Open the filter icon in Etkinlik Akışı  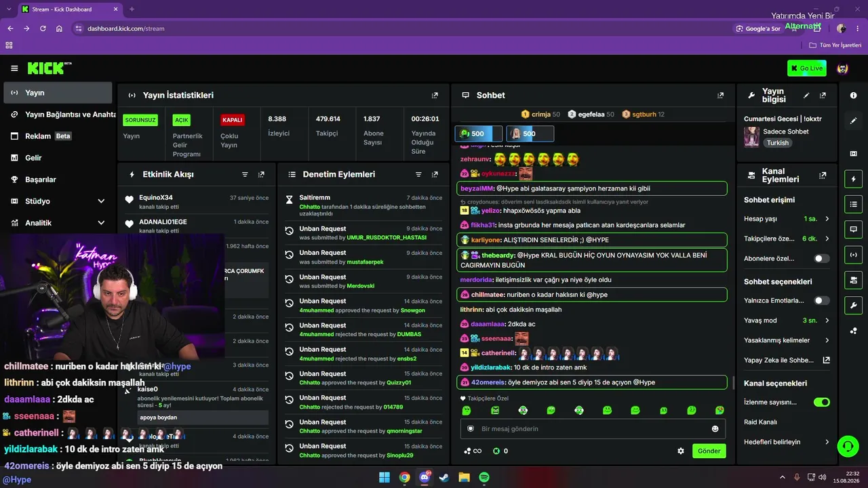coord(245,174)
